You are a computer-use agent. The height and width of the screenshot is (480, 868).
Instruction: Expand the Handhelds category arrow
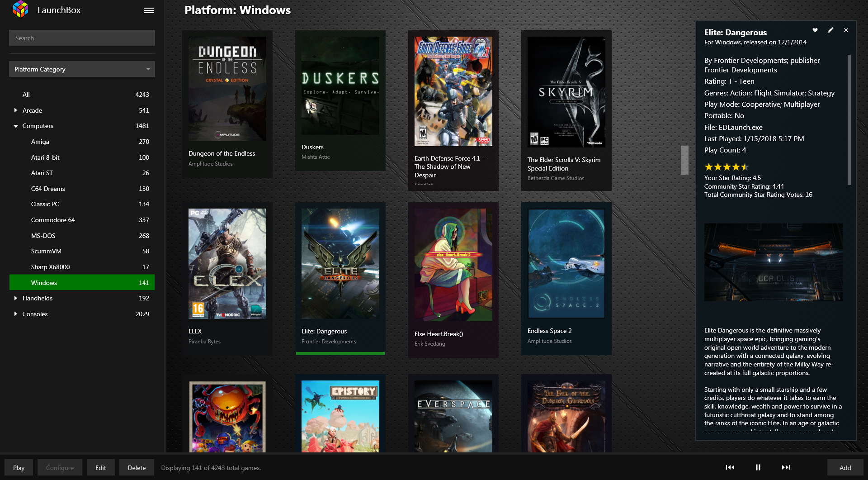pyautogui.click(x=16, y=298)
